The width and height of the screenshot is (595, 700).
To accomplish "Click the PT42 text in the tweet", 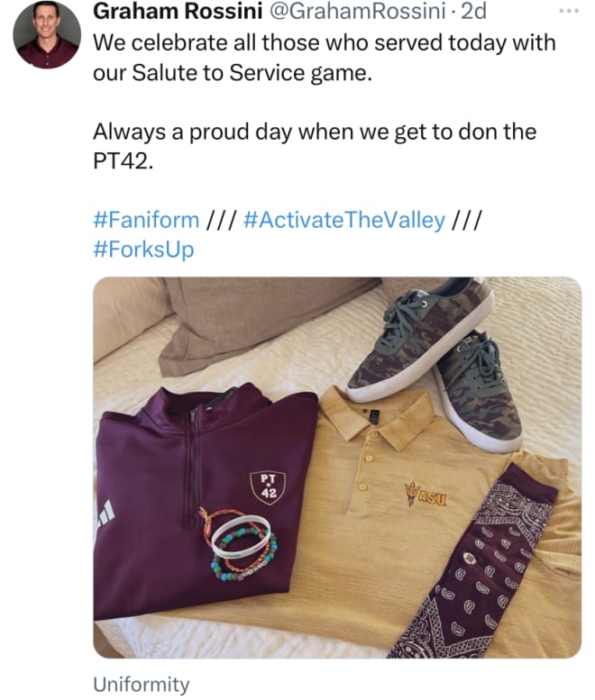I will click(x=121, y=160).
